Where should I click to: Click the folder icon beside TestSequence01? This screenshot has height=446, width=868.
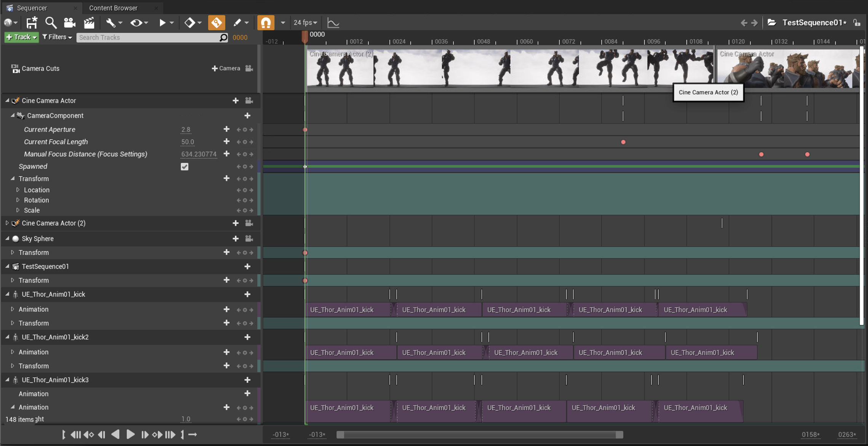point(772,22)
